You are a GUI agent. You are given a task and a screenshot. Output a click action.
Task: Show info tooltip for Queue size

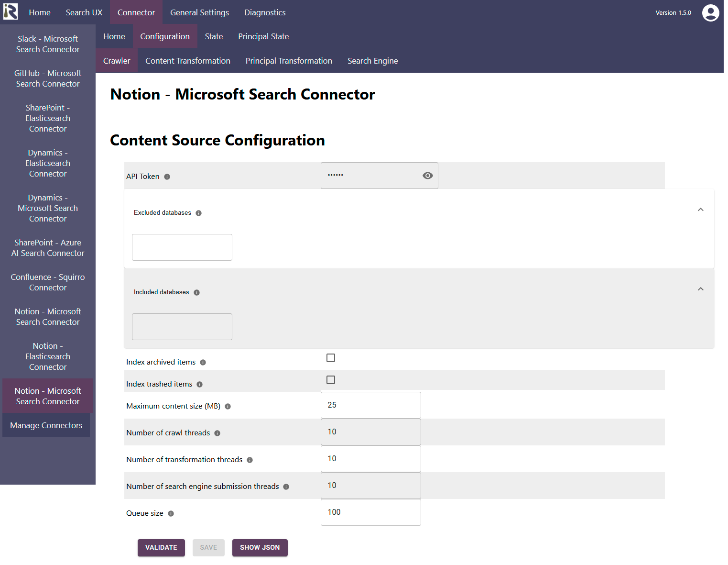pos(171,513)
